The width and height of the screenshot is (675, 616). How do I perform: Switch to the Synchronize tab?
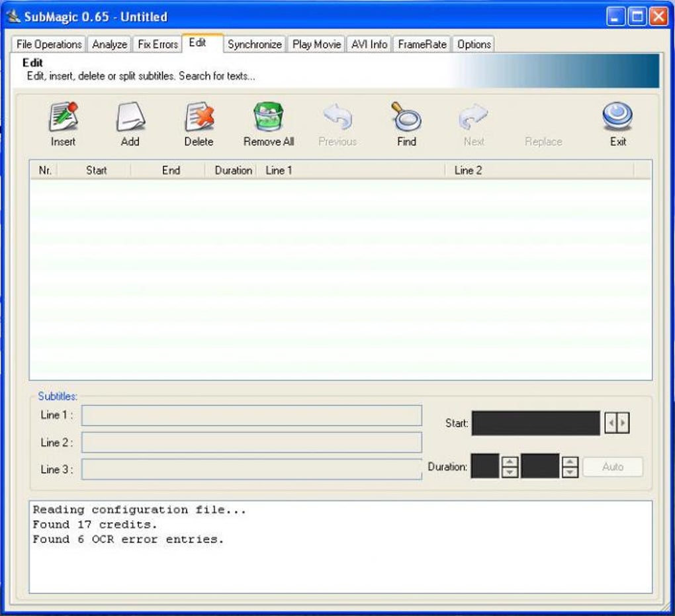click(254, 44)
